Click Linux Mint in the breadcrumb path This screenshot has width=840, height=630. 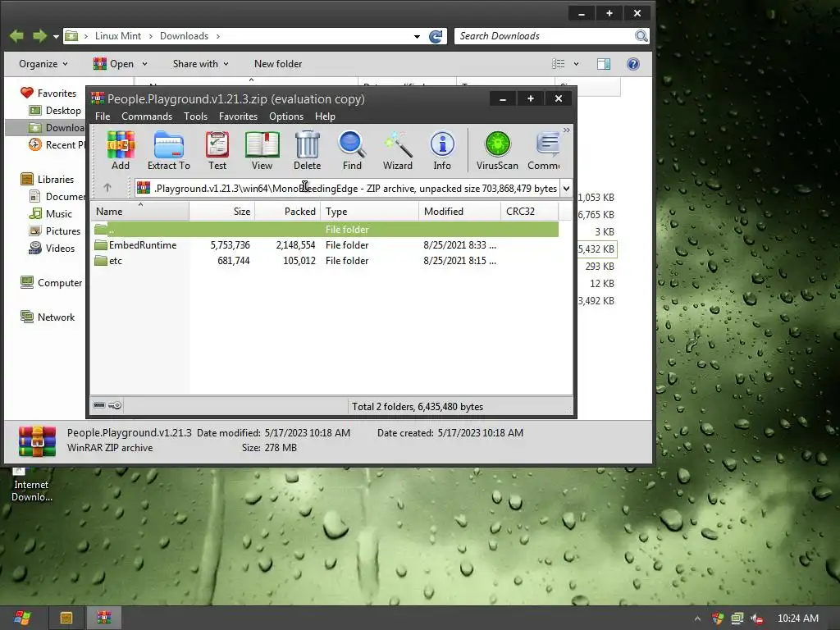118,36
